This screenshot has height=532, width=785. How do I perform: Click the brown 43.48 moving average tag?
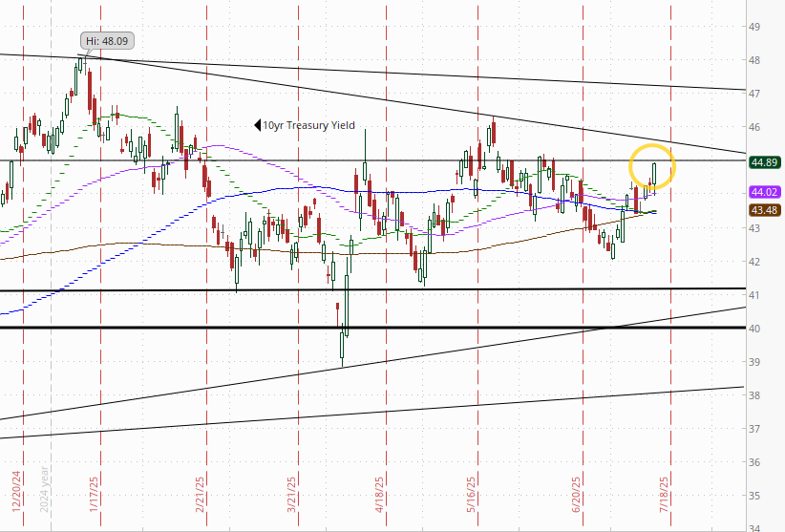[x=765, y=210]
